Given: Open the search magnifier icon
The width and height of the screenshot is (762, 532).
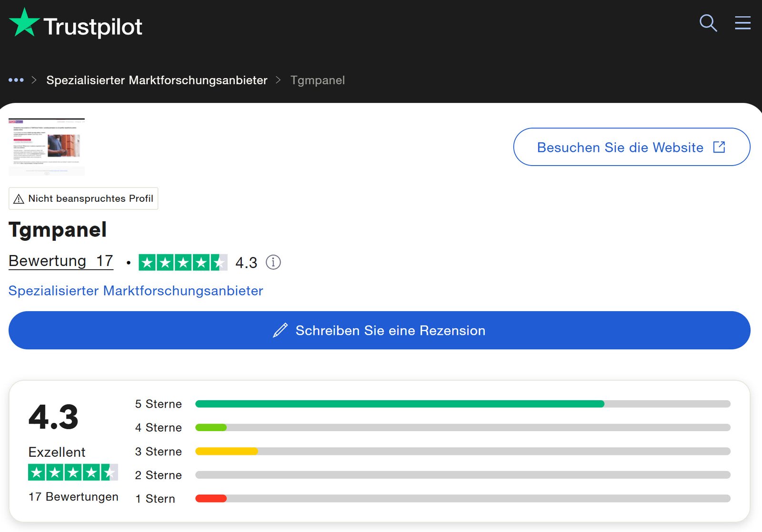Looking at the screenshot, I should click(708, 23).
